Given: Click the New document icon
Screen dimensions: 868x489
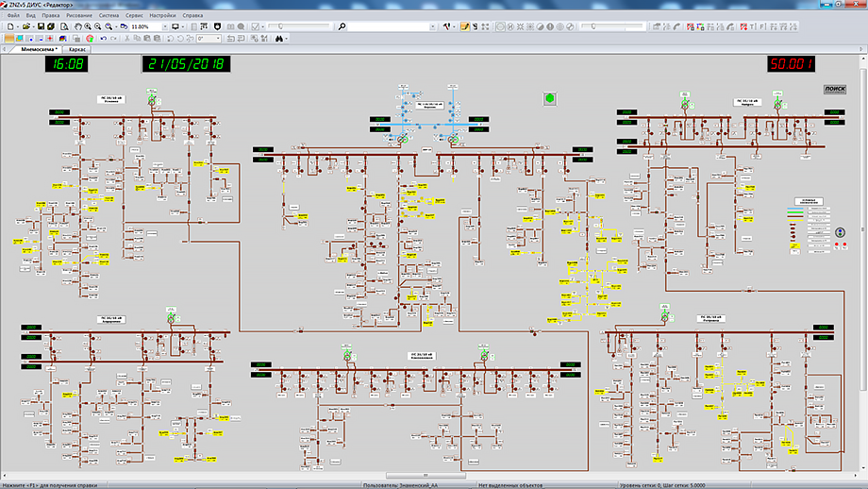Looking at the screenshot, I should pyautogui.click(x=9, y=26).
